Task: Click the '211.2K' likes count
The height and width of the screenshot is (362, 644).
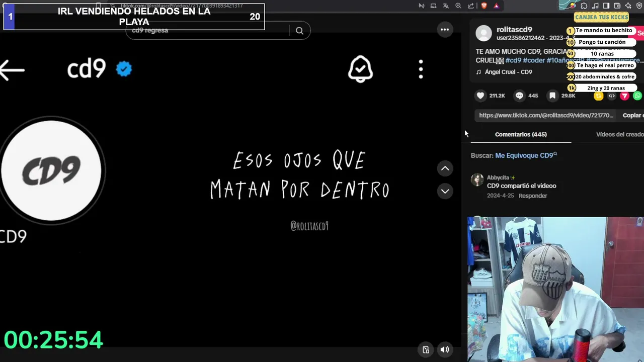Action: coord(497,96)
